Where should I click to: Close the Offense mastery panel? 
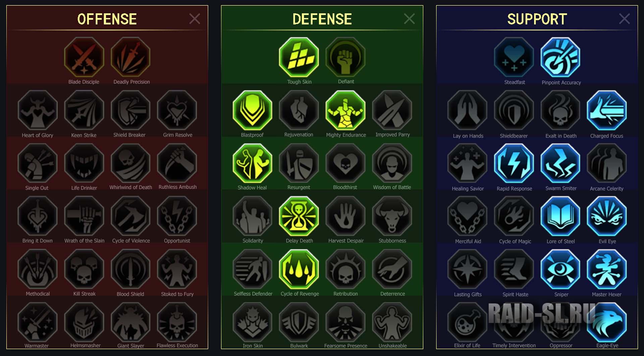coord(195,19)
